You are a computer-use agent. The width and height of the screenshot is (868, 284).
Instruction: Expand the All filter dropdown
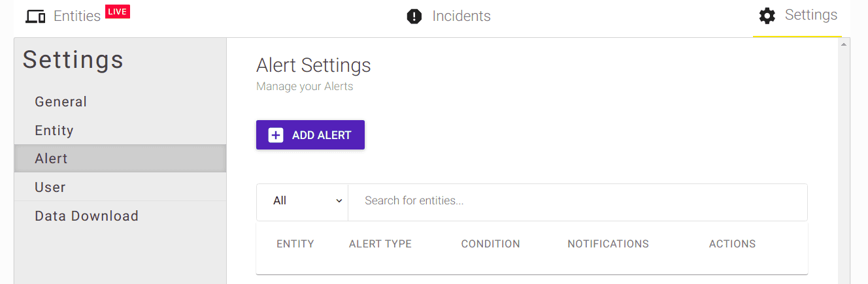pos(303,201)
